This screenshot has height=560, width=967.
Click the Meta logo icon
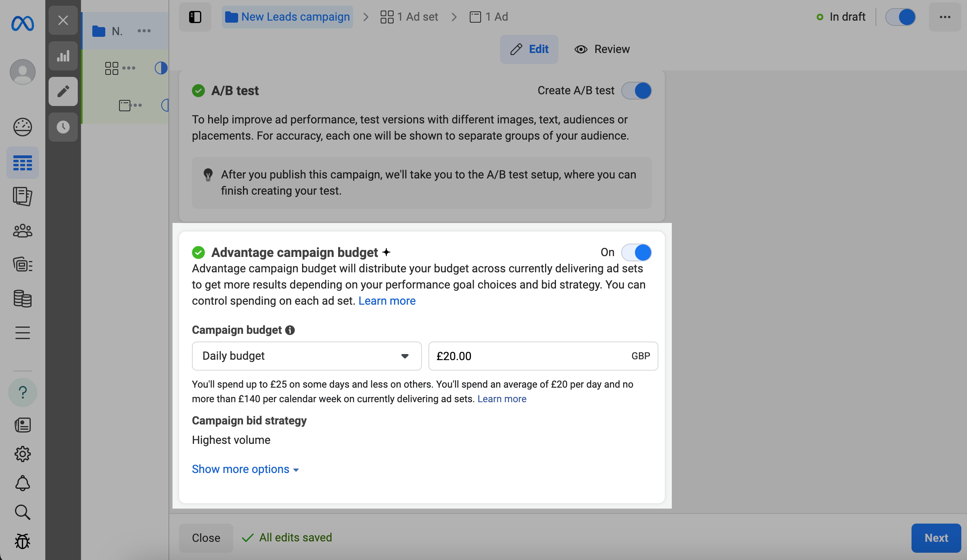click(x=23, y=23)
